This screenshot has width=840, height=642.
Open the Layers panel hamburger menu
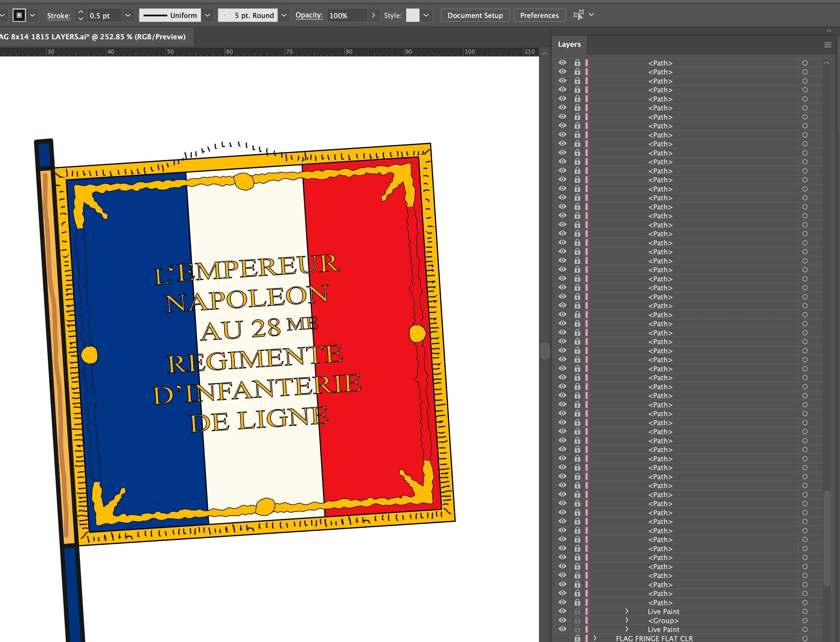pos(827,45)
